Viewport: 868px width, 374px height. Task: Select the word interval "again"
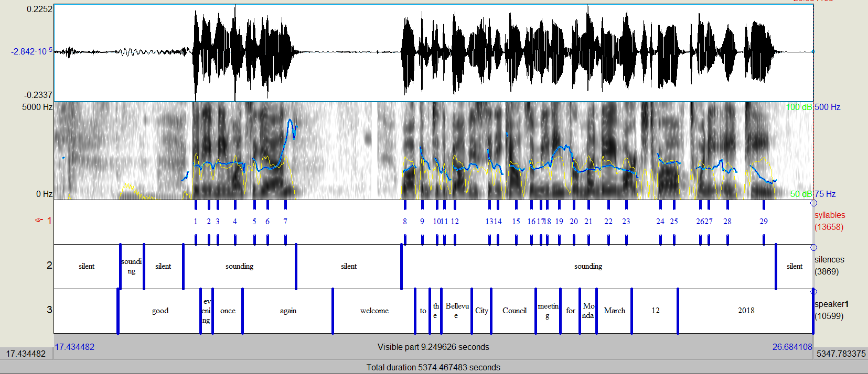click(288, 311)
